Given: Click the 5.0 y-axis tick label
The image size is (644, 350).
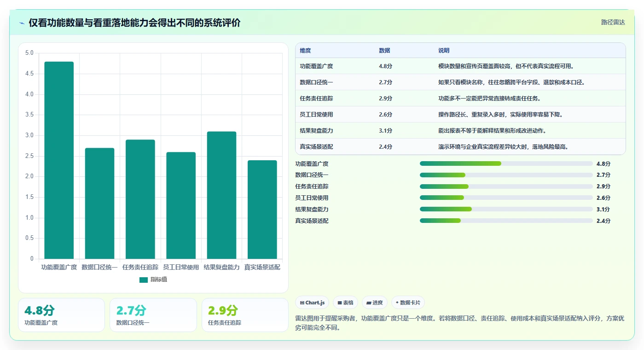Looking at the screenshot, I should (29, 53).
